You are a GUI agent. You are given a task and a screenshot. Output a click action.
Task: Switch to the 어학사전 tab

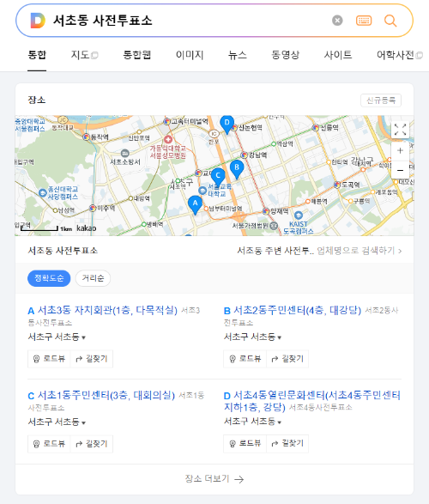400,55
